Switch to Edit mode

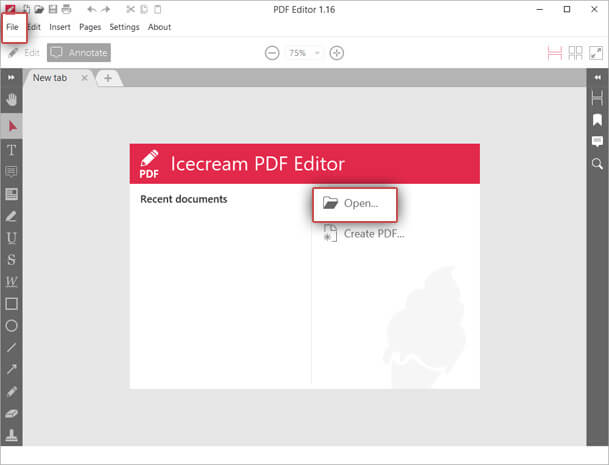(23, 53)
